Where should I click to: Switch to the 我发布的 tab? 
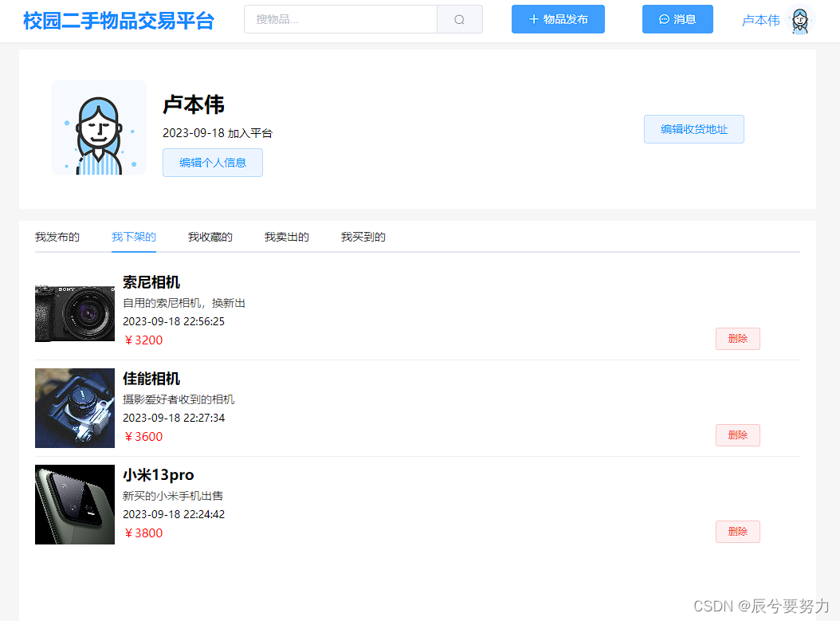[57, 237]
